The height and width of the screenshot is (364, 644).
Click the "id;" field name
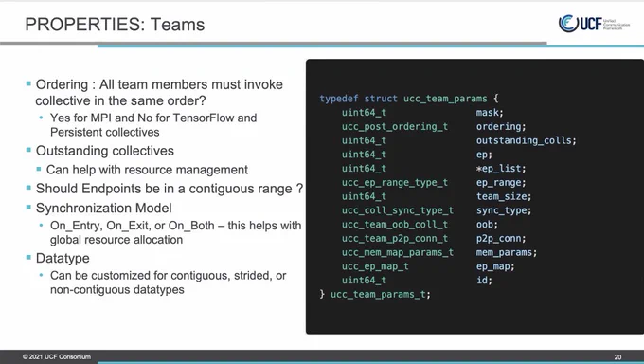pyautogui.click(x=484, y=281)
